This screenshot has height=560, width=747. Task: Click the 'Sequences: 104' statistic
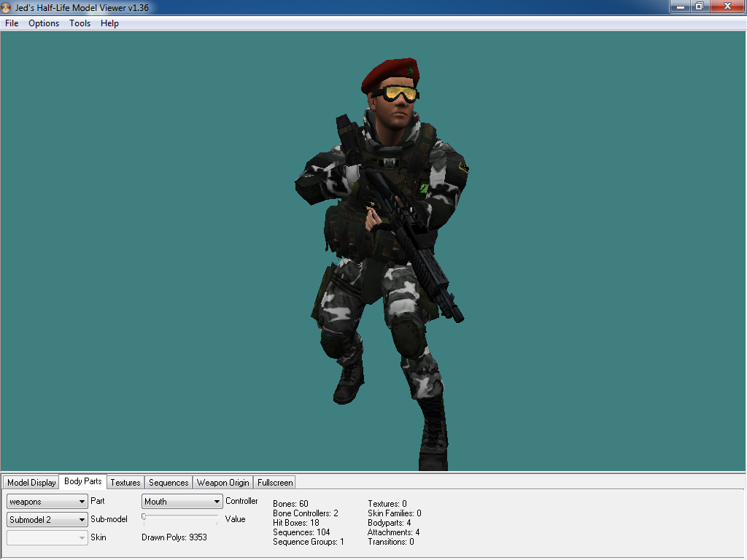(x=301, y=532)
